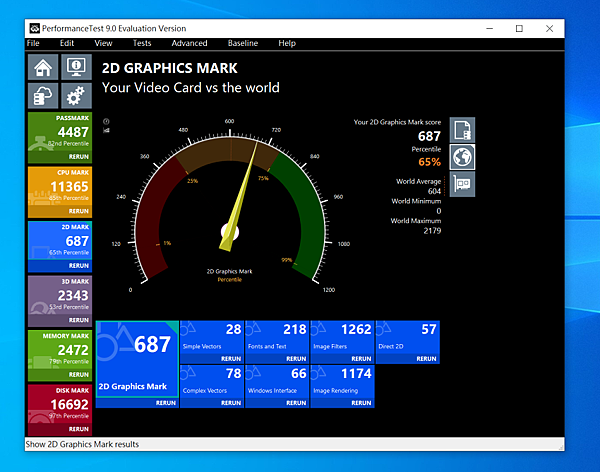The image size is (600, 472).
Task: Select the Image Filters tile
Action: tap(342, 338)
